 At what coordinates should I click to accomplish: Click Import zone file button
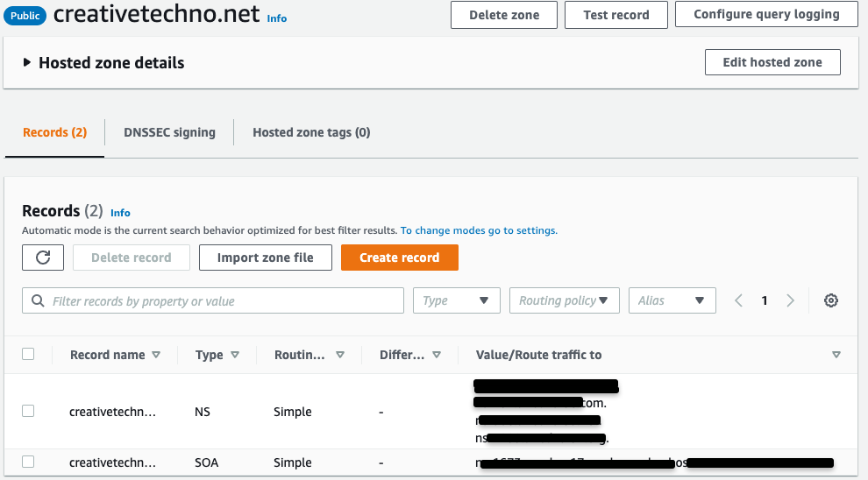[265, 258]
